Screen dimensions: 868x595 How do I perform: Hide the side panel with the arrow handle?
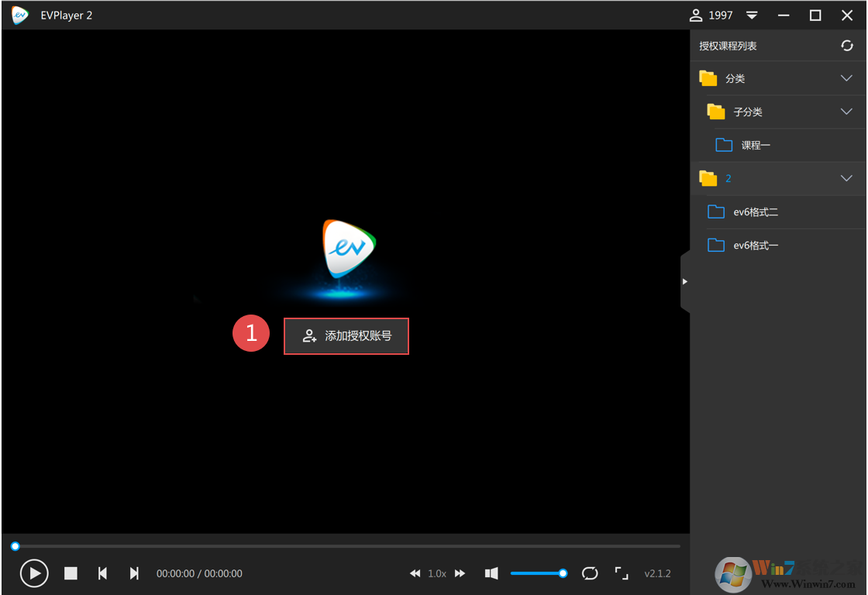[684, 282]
